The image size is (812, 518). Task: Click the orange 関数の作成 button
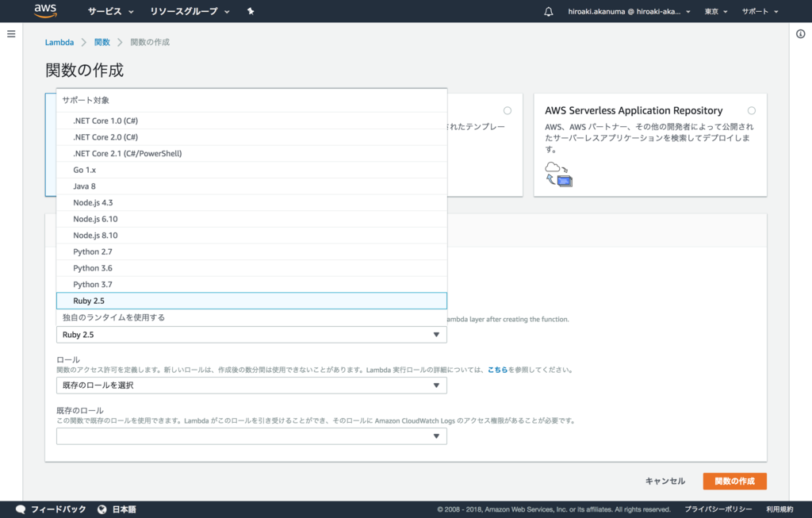click(735, 482)
